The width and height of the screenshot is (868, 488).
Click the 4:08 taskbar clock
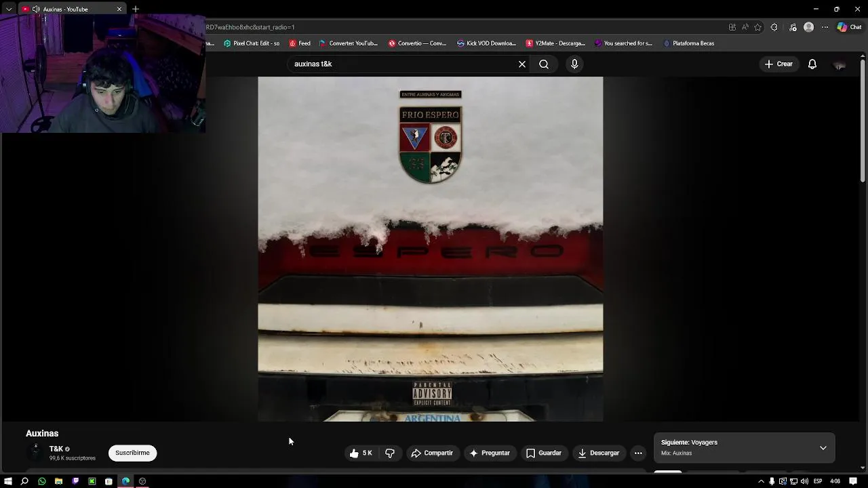835,481
